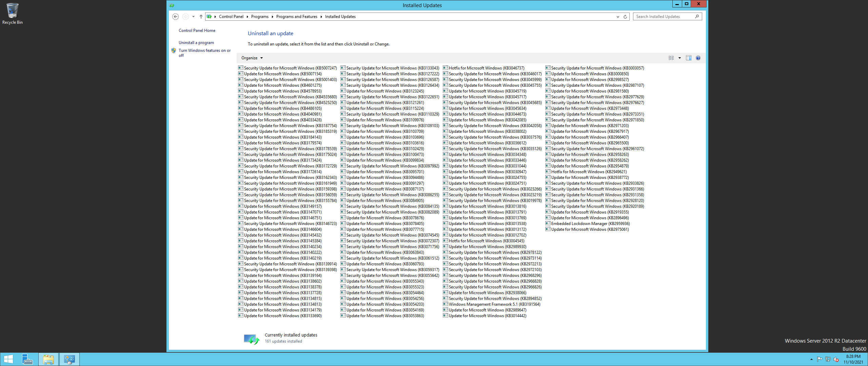Screen dimensions: 868x366
Task: Expand the arrow after Programs and Features breadcrumb
Action: point(321,17)
